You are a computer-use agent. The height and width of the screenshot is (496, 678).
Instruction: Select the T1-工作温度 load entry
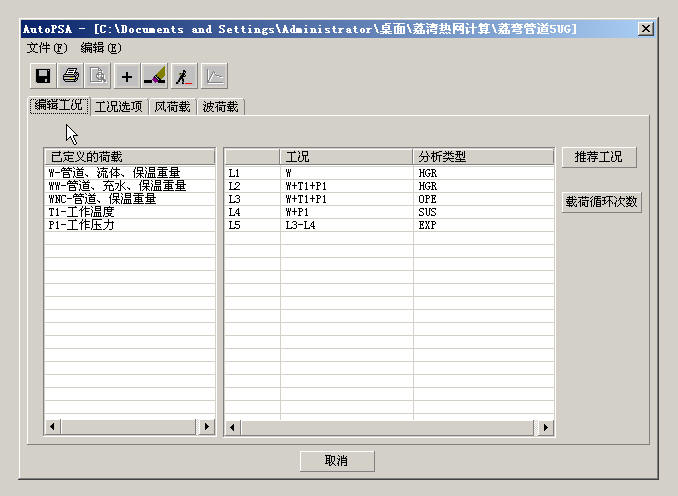click(x=82, y=212)
